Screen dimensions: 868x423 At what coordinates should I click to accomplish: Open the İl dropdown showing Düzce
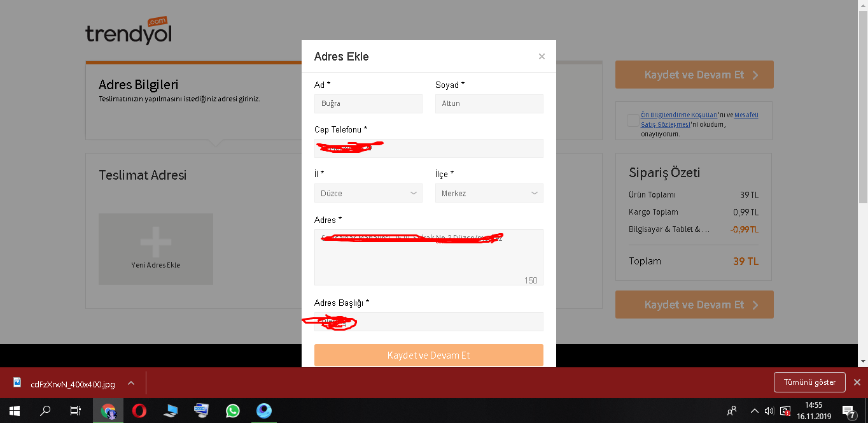coord(368,193)
